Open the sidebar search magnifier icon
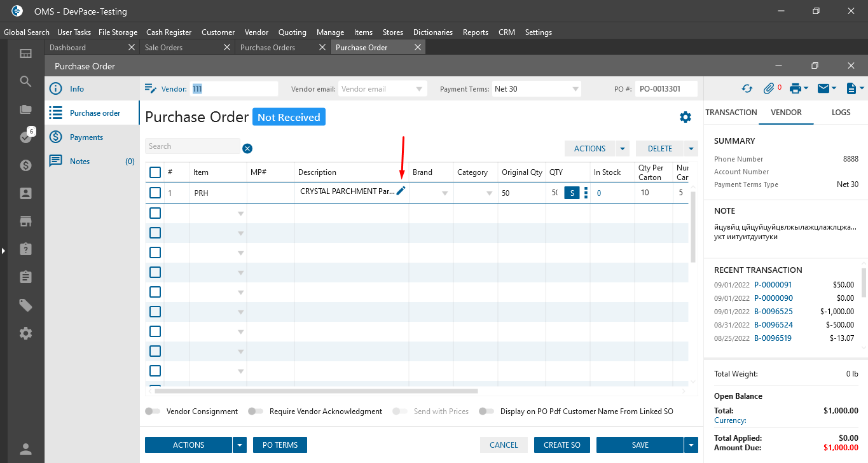868x463 pixels. 25,81
